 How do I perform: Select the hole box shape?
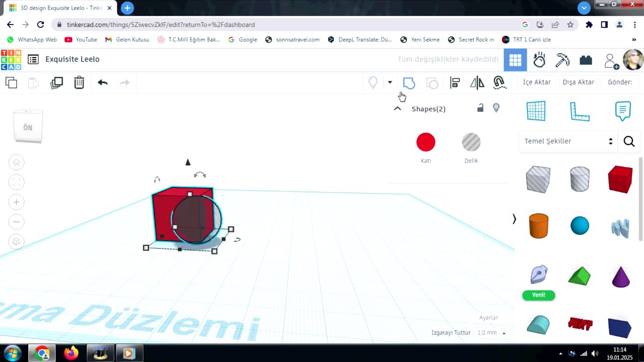538,179
